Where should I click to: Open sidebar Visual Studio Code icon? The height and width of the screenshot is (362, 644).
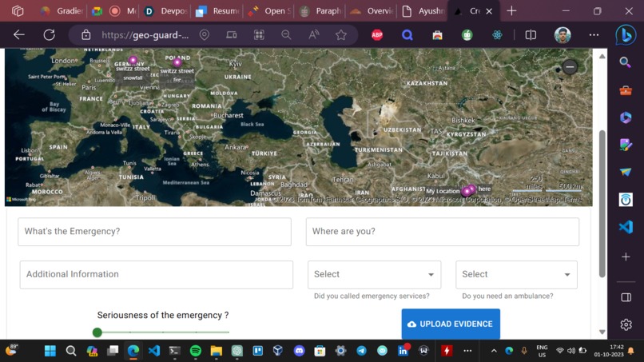tap(626, 227)
